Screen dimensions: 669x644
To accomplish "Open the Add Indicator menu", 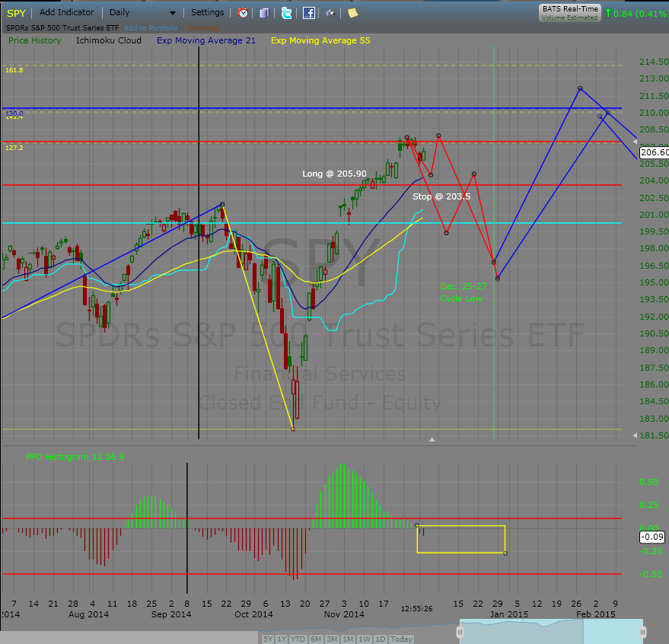I will [66, 12].
